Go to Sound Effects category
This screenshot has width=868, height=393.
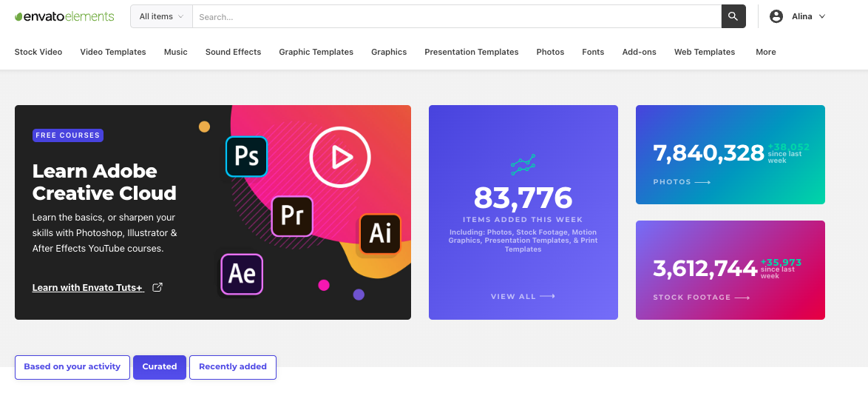click(x=233, y=52)
